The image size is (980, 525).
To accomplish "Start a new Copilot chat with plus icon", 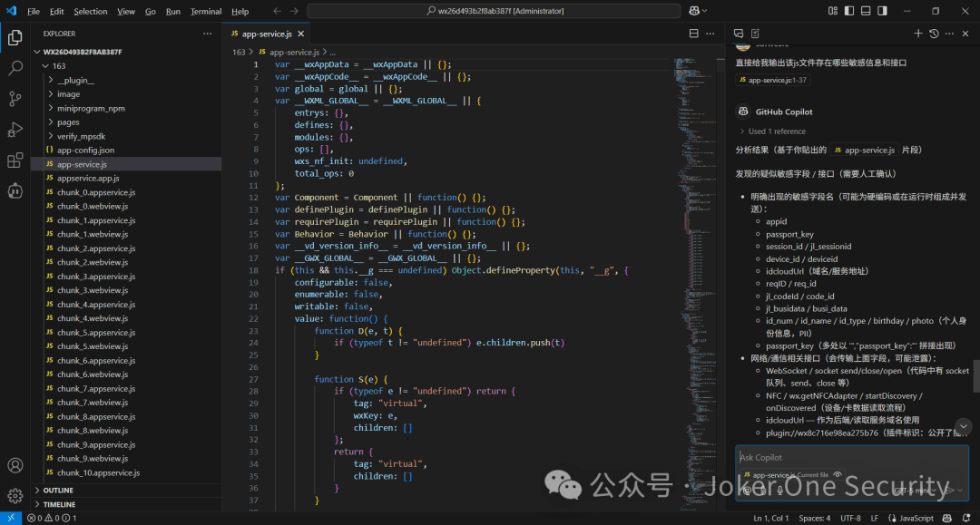I will [917, 34].
